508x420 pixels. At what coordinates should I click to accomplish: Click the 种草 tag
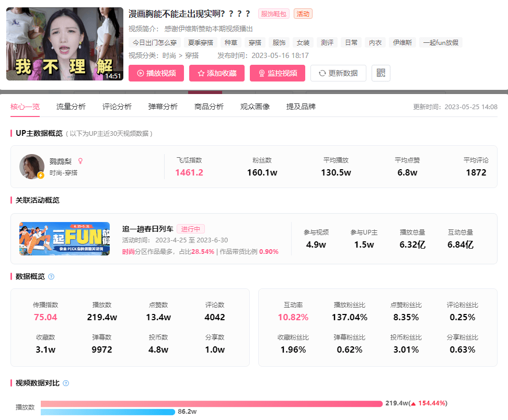click(231, 42)
